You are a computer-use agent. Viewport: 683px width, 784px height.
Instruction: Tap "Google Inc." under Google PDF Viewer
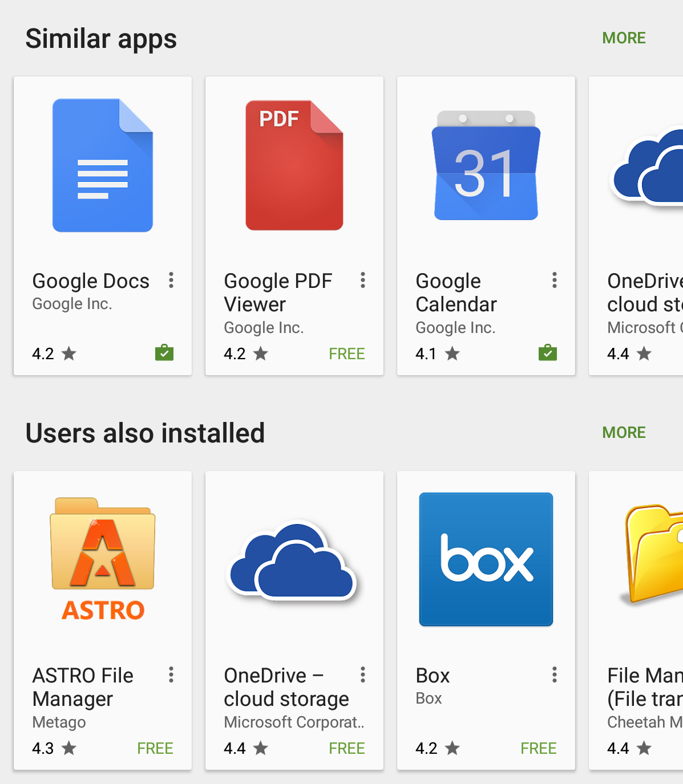click(264, 328)
